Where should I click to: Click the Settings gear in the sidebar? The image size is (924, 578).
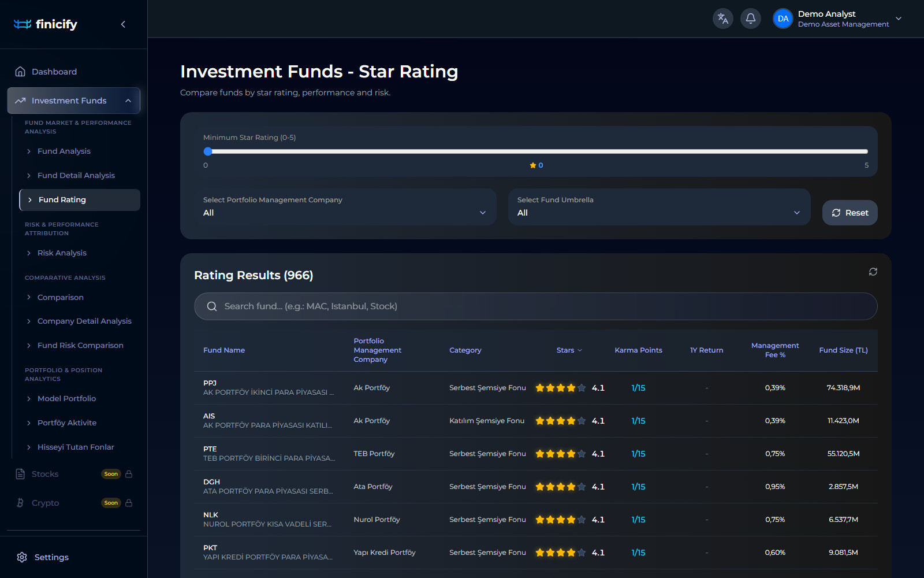(22, 557)
